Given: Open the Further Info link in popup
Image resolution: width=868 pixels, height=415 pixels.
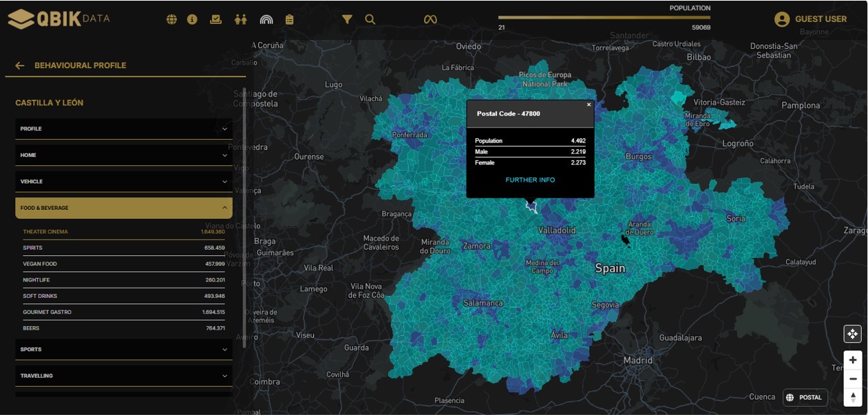Looking at the screenshot, I should (x=530, y=180).
